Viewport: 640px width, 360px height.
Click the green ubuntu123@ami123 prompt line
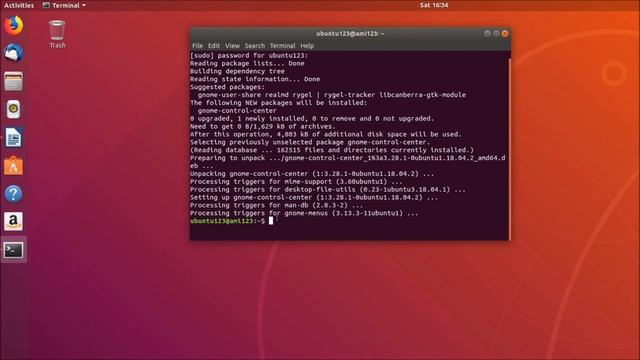click(227, 221)
